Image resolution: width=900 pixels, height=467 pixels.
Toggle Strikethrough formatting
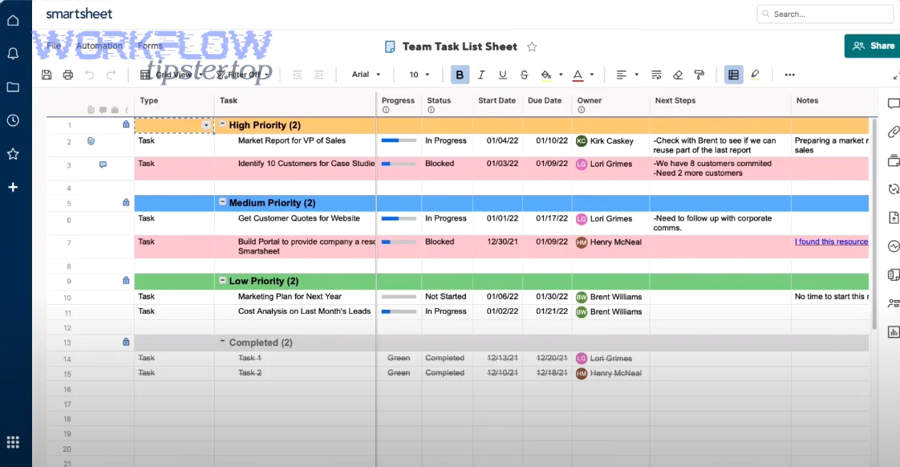click(x=524, y=75)
